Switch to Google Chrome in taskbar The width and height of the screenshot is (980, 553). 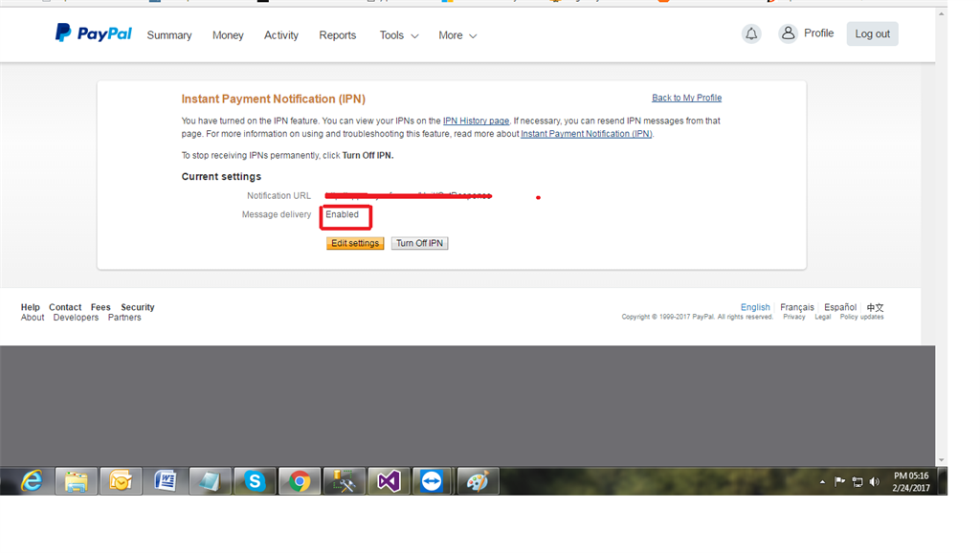pyautogui.click(x=300, y=481)
